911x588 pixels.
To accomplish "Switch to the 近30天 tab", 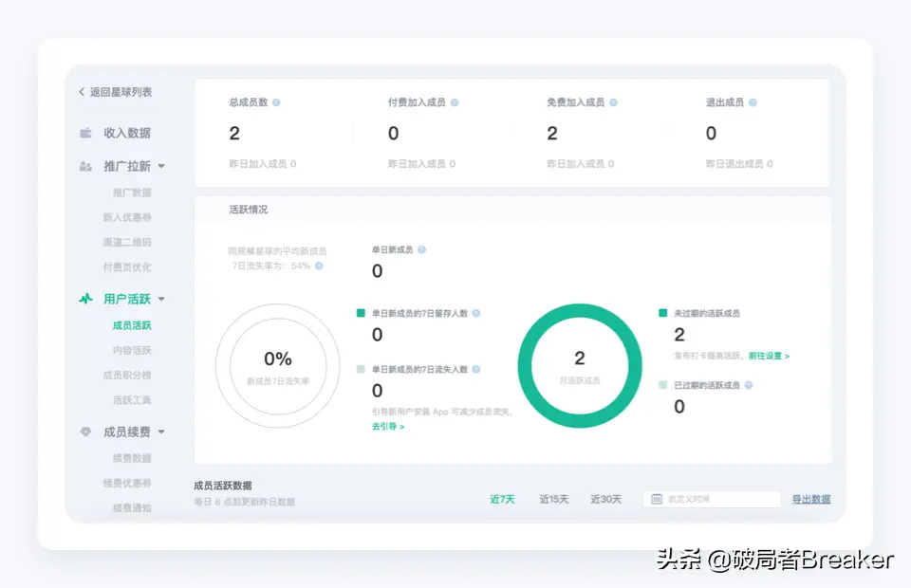I will coord(605,499).
